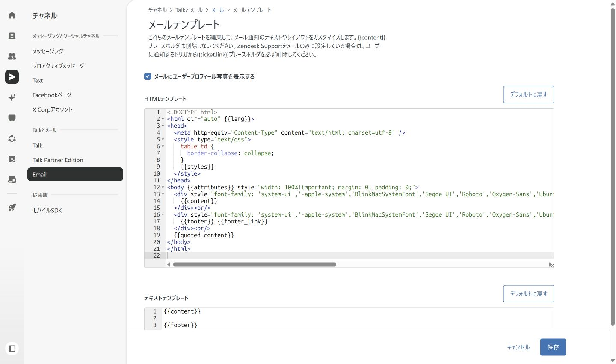Follow the Talkとメール breadcrumb
Viewport: 616px width, 364px height.
(x=189, y=10)
